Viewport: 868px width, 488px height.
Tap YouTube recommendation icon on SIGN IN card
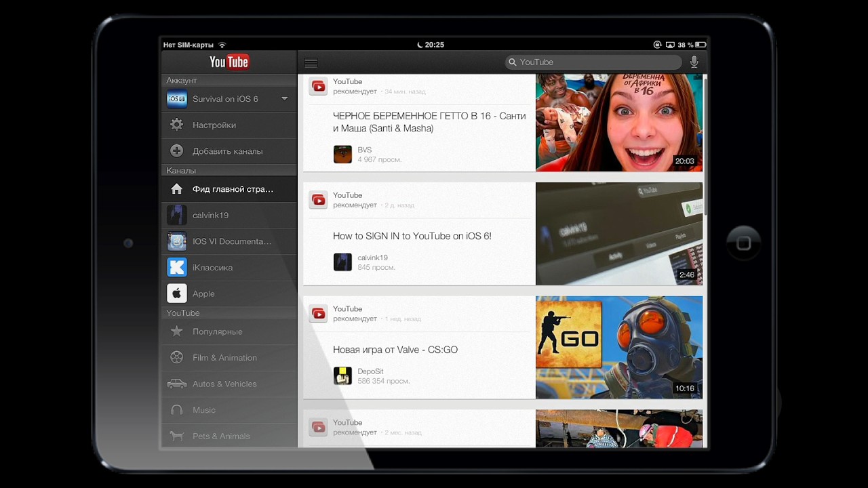(x=318, y=200)
